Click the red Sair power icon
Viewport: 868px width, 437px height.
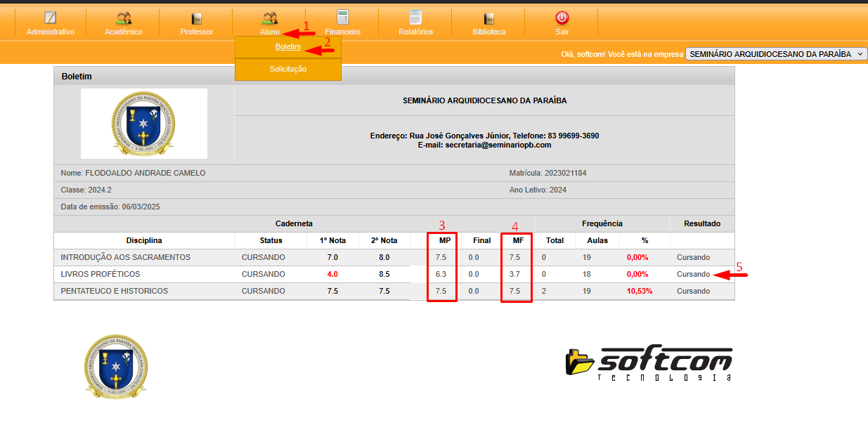[562, 18]
